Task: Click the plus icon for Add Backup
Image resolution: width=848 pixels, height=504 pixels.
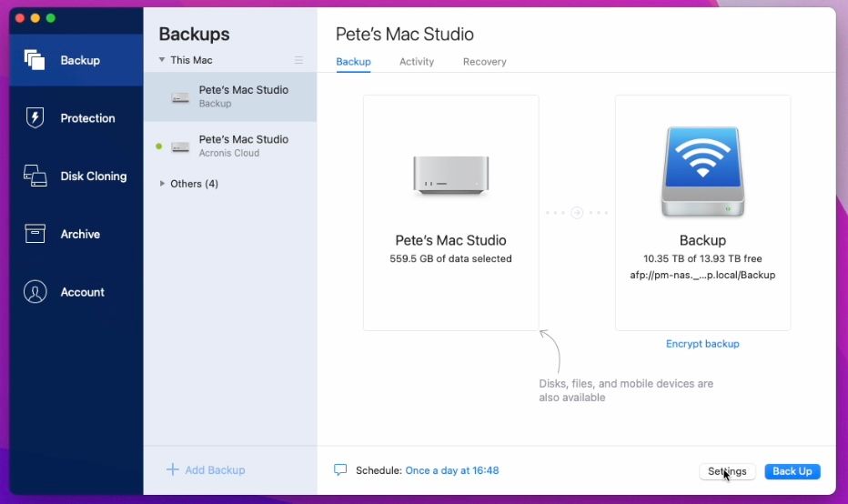Action: (172, 469)
